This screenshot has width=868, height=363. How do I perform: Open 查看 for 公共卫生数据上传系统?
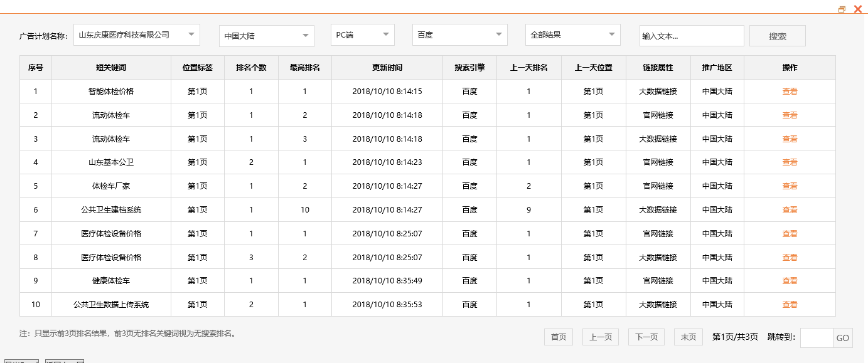coord(790,304)
